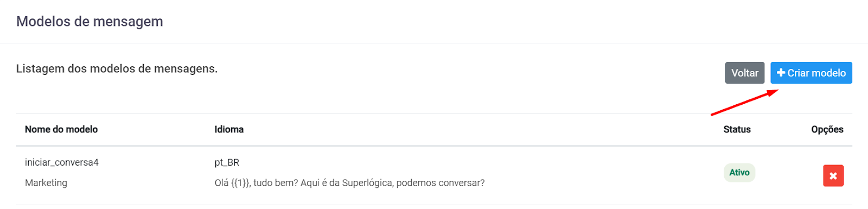This screenshot has height=209, width=868.
Task: Sort by the Nome do modelo header
Action: point(61,129)
